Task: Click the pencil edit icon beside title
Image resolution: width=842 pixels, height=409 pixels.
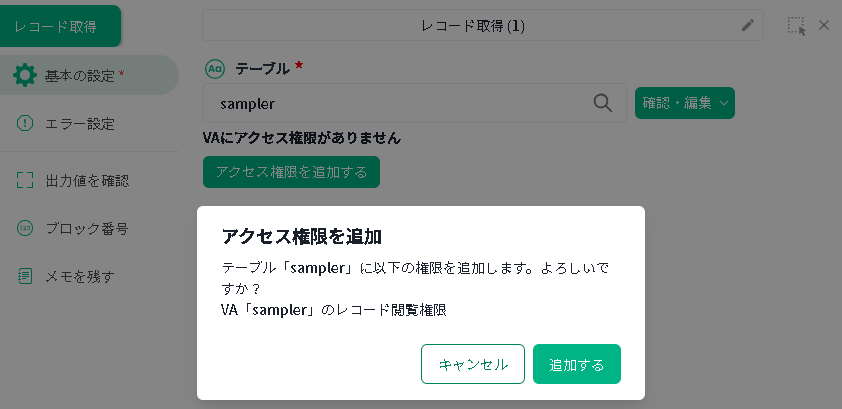Action: click(747, 26)
